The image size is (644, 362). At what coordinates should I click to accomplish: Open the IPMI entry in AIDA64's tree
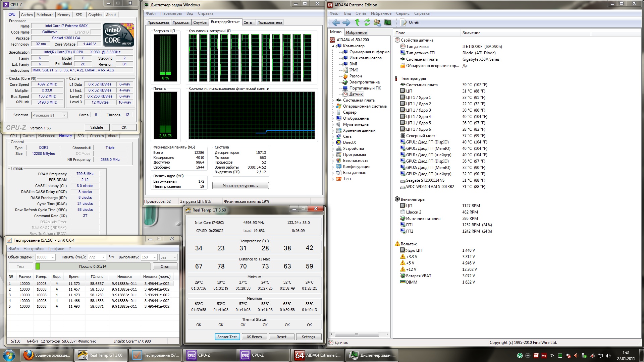[351, 70]
